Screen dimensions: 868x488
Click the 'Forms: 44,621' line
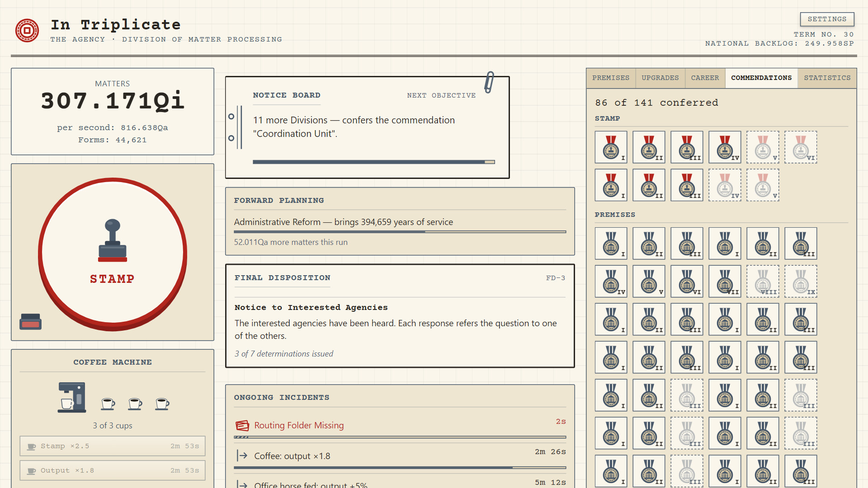pyautogui.click(x=113, y=140)
